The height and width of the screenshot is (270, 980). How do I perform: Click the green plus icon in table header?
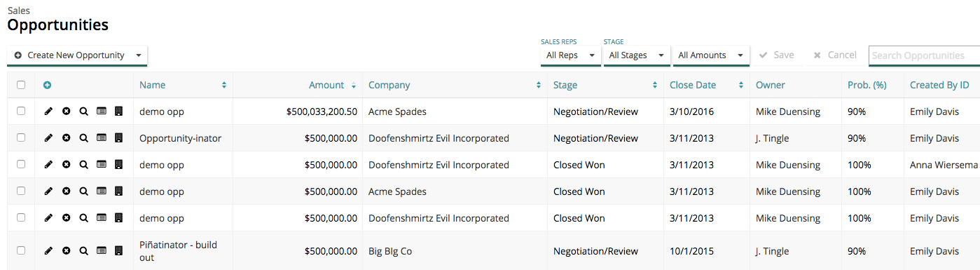coord(47,85)
